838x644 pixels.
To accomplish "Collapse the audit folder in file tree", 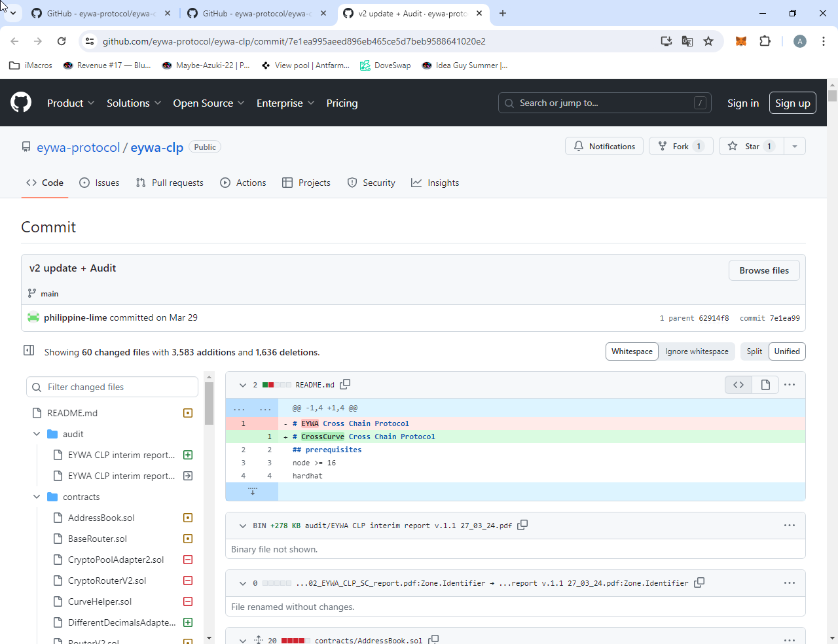I will click(x=37, y=434).
